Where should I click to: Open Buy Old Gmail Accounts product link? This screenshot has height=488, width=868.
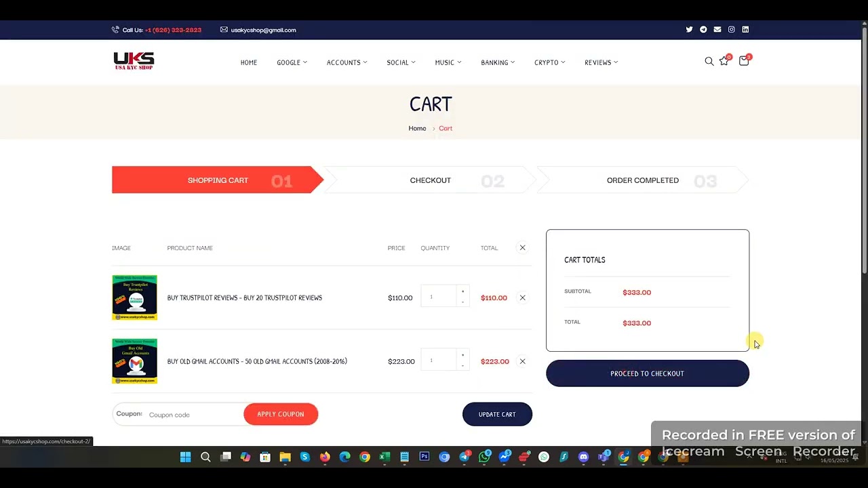coord(257,361)
